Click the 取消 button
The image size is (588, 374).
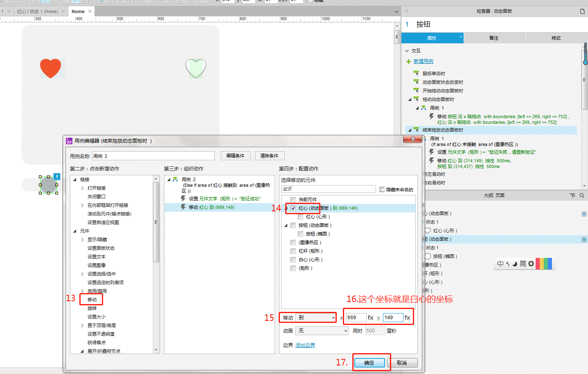[x=402, y=363]
